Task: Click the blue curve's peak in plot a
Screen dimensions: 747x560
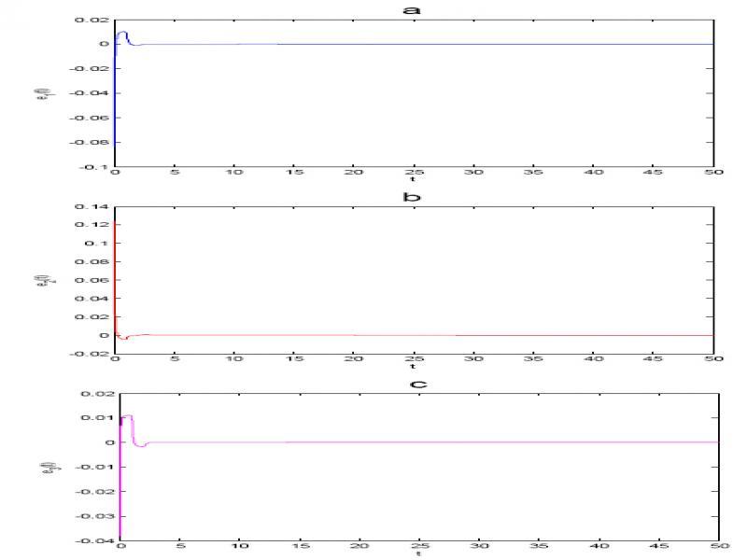Action: pos(121,33)
